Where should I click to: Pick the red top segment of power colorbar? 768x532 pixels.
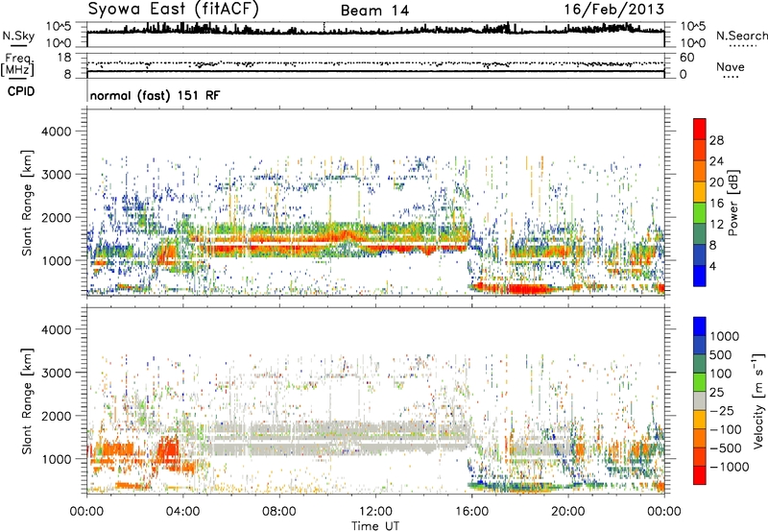(x=700, y=129)
